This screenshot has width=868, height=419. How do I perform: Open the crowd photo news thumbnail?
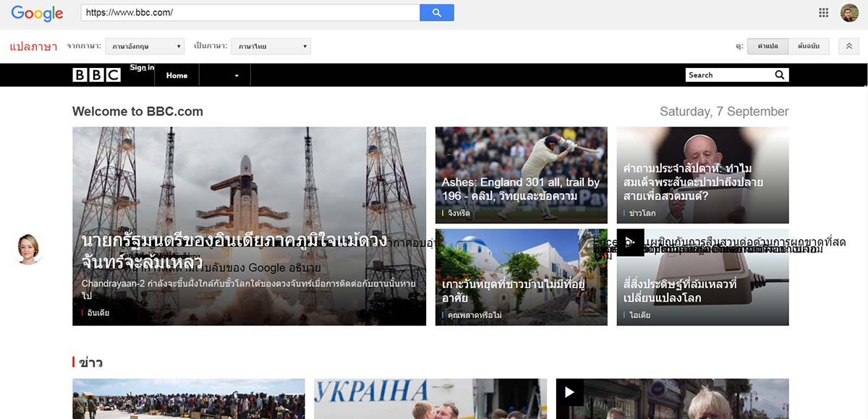click(189, 399)
